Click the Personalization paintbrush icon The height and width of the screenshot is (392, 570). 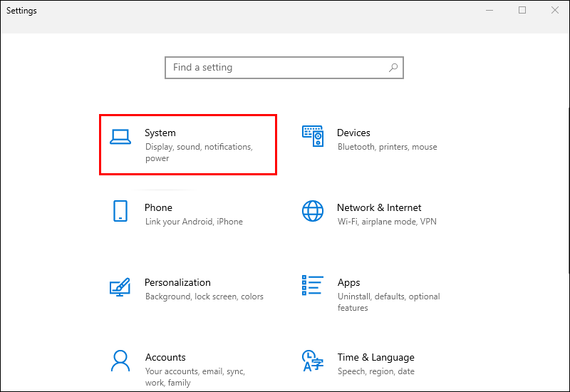[x=120, y=287]
